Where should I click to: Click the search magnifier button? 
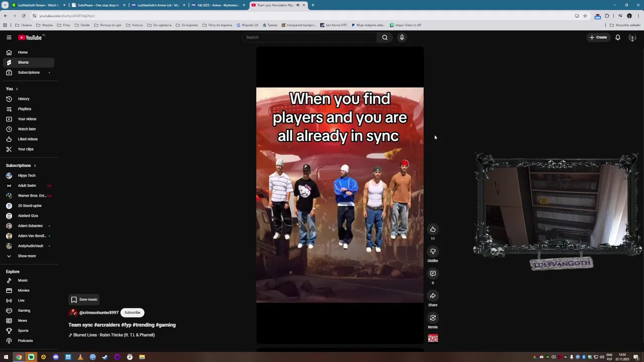pyautogui.click(x=385, y=37)
